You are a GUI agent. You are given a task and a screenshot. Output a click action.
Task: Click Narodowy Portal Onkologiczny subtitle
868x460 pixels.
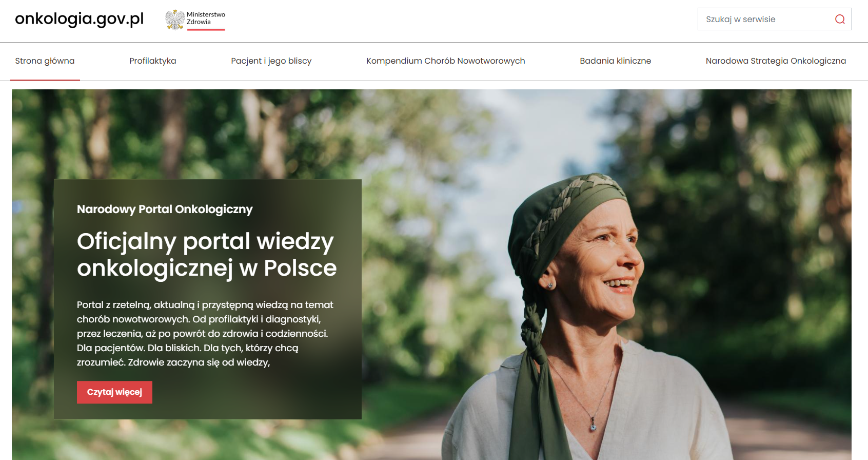click(x=165, y=209)
